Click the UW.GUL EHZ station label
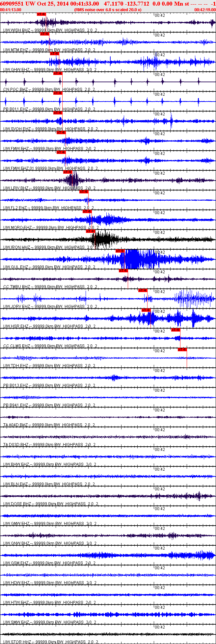The width and height of the screenshot is (216, 644). click(49, 267)
